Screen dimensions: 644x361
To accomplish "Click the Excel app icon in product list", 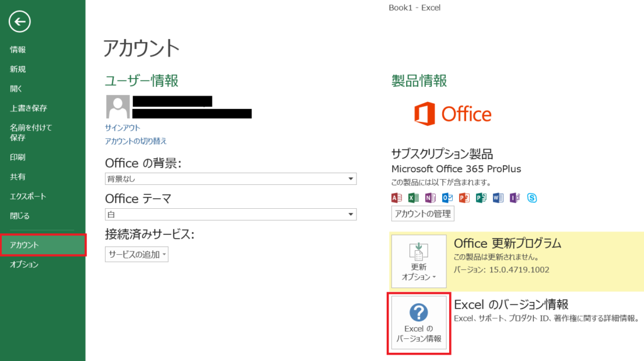I will (x=413, y=198).
